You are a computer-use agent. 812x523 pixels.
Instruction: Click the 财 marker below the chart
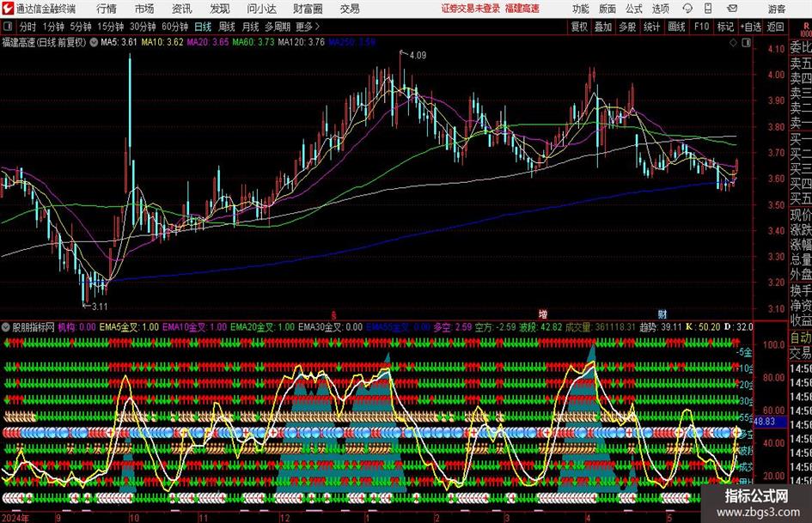coord(662,313)
